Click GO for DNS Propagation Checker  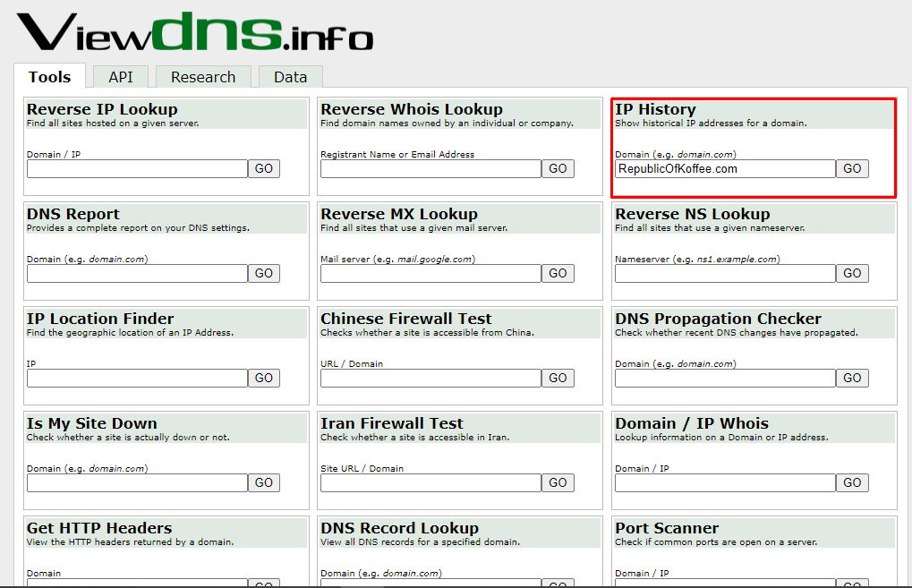point(850,378)
